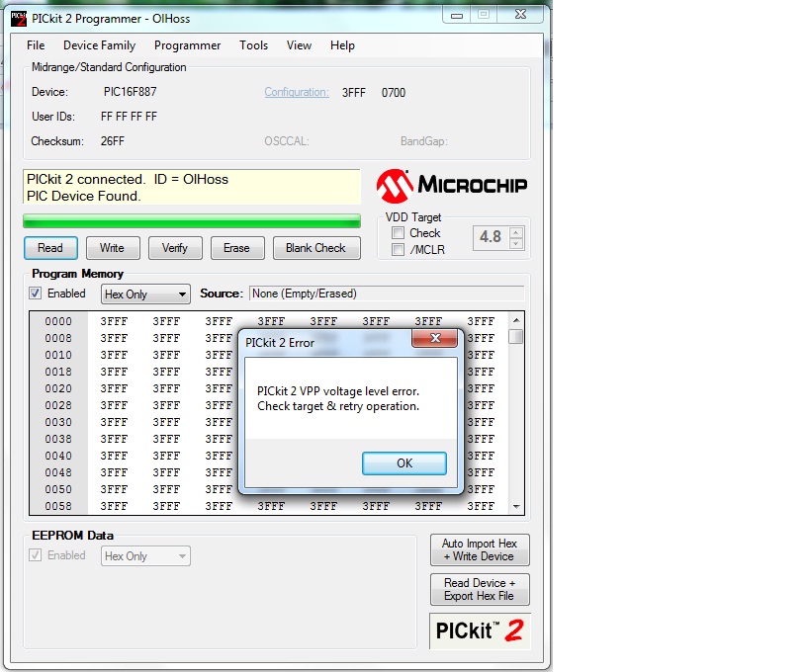Close the PICkit 2 Programmer window
807x672 pixels.
520,15
